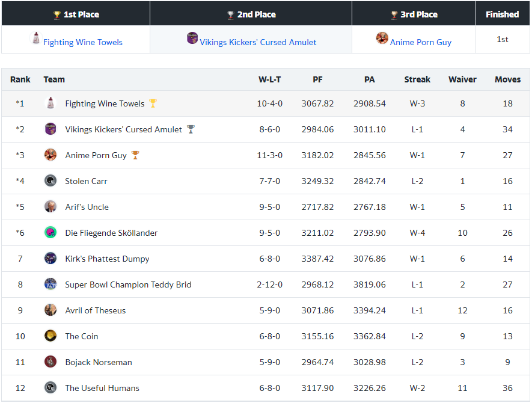Image resolution: width=532 pixels, height=403 pixels.
Task: Click Anime Porn Guy avatar in 3rd Place box
Action: click(x=382, y=38)
